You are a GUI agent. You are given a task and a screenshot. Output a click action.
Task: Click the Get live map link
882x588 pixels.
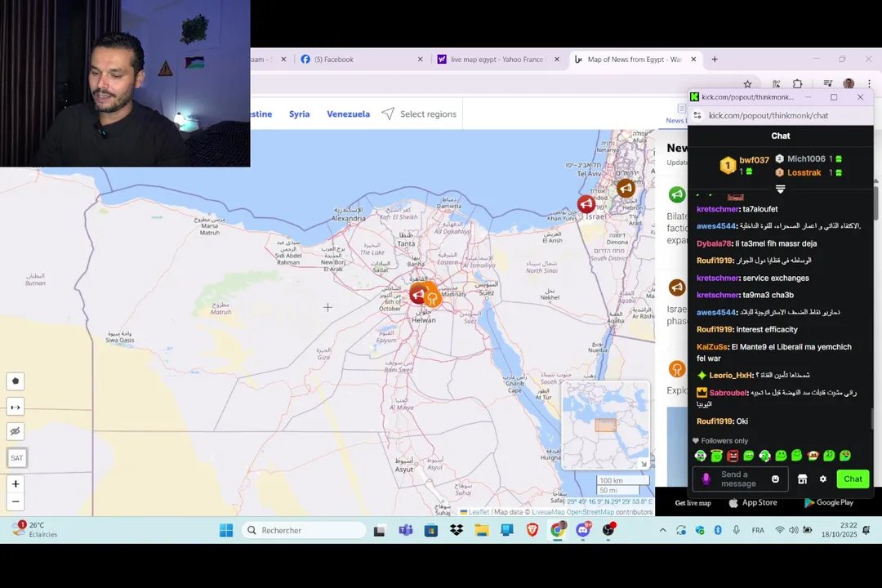coord(693,503)
